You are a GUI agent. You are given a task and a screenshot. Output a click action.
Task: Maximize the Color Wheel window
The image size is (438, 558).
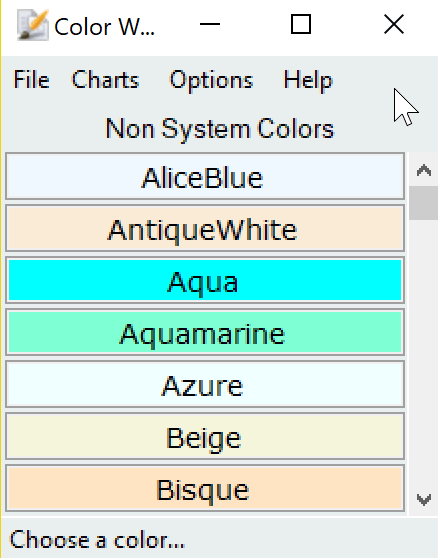301,25
